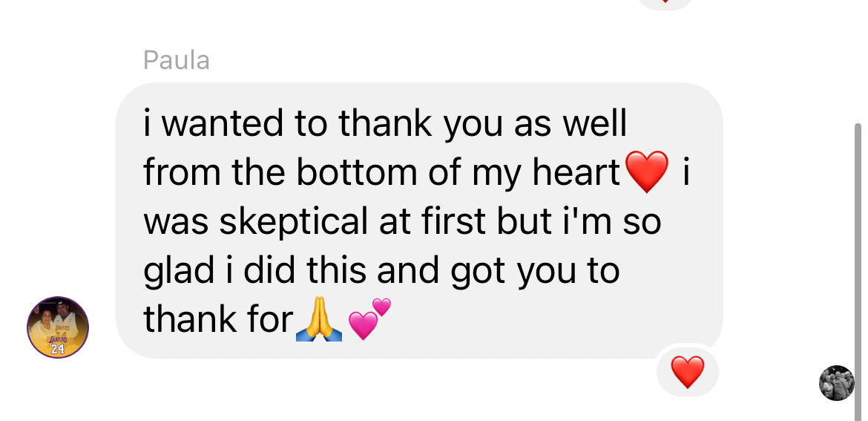Click the words "thank for" on the last line
The image size is (868, 421).
click(217, 320)
